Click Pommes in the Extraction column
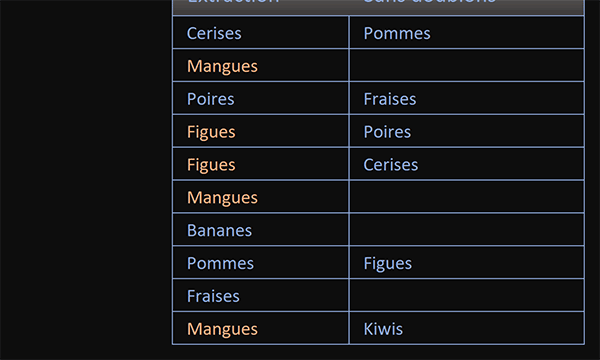 tap(261, 263)
